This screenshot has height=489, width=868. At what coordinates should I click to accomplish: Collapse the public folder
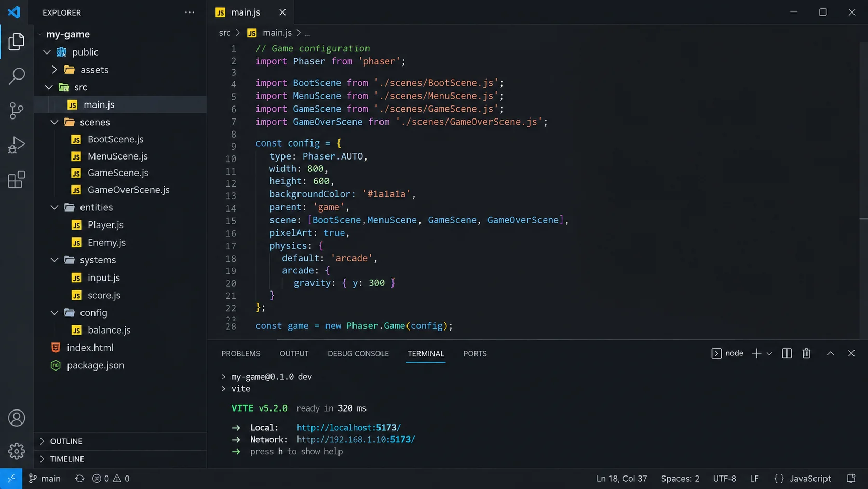click(47, 52)
